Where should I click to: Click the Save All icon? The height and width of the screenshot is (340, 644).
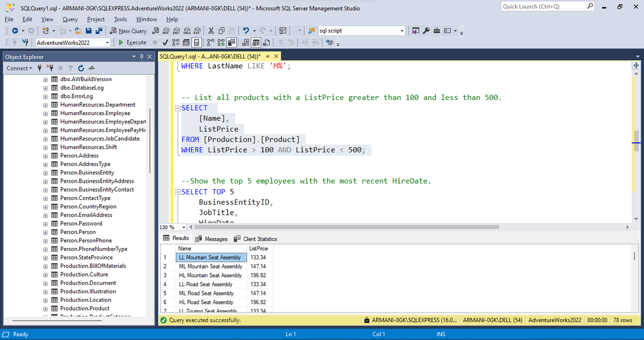click(99, 31)
